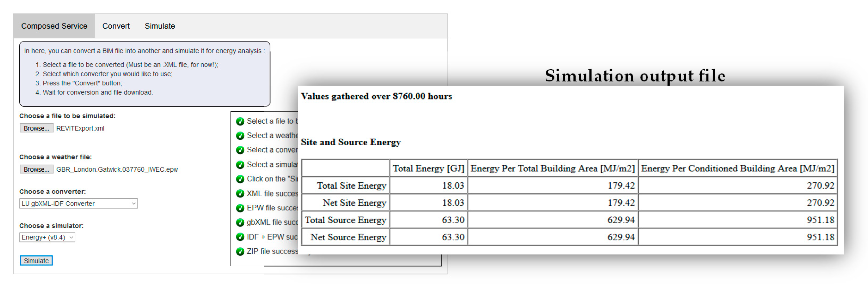Click green check icon beside "XML file" status

240,193
